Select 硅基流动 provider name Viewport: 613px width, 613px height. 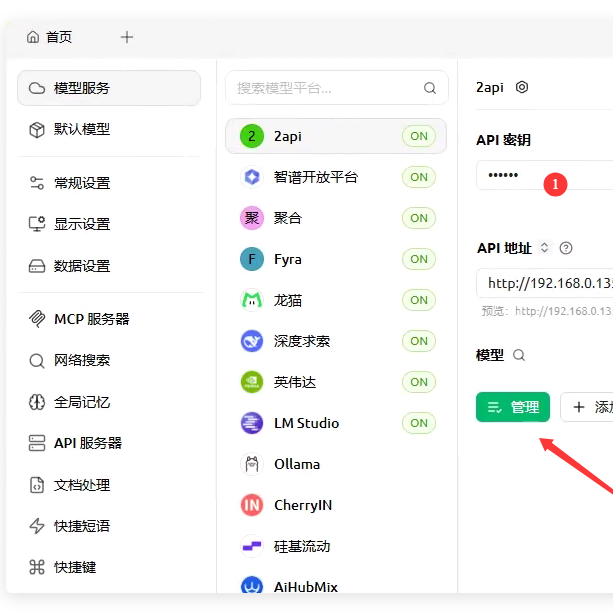[302, 547]
